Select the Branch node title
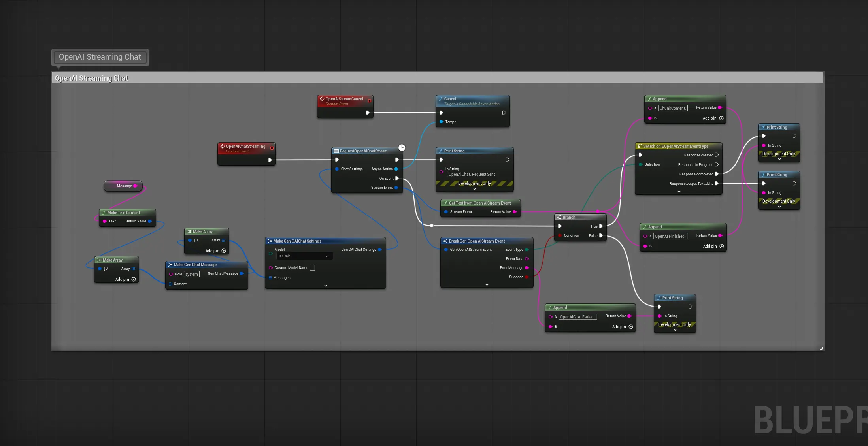868x446 pixels. click(569, 217)
